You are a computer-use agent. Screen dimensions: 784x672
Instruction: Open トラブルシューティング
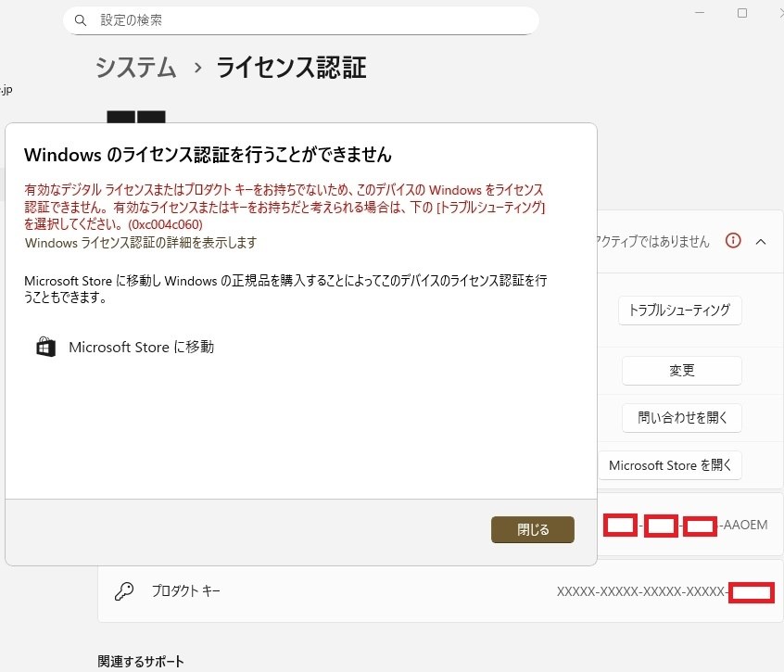coord(681,311)
